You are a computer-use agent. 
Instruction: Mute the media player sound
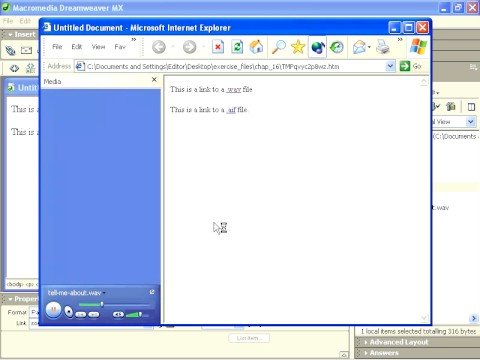click(x=118, y=314)
